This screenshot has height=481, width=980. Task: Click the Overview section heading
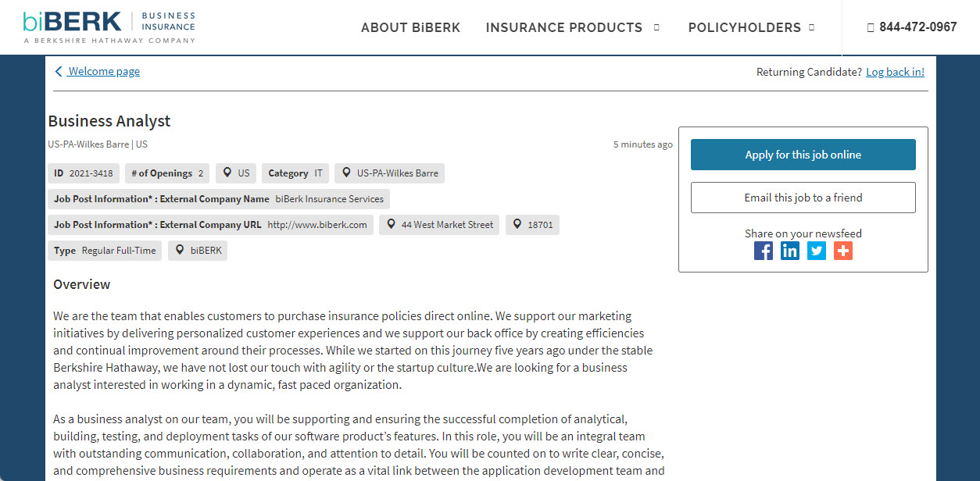(x=82, y=284)
